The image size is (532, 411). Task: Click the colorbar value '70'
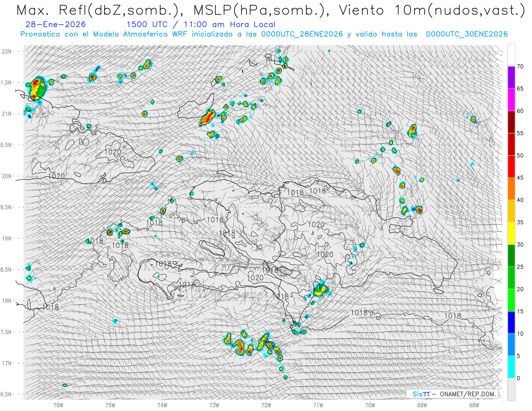tap(520, 67)
